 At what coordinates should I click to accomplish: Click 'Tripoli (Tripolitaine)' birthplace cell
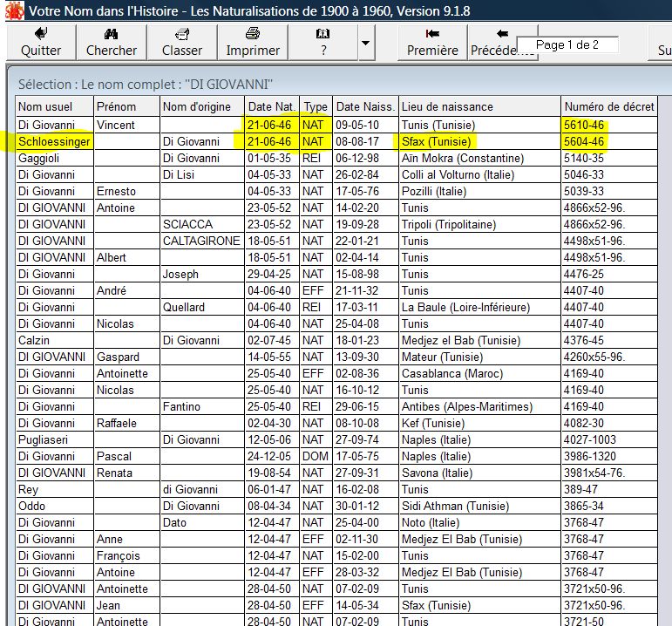tap(479, 225)
